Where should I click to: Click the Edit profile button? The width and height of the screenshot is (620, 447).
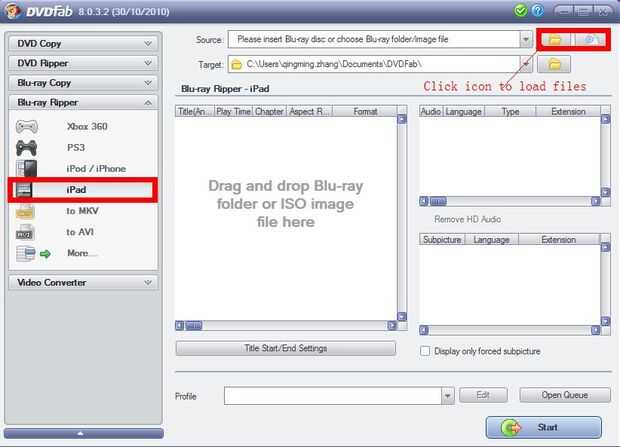tap(483, 395)
